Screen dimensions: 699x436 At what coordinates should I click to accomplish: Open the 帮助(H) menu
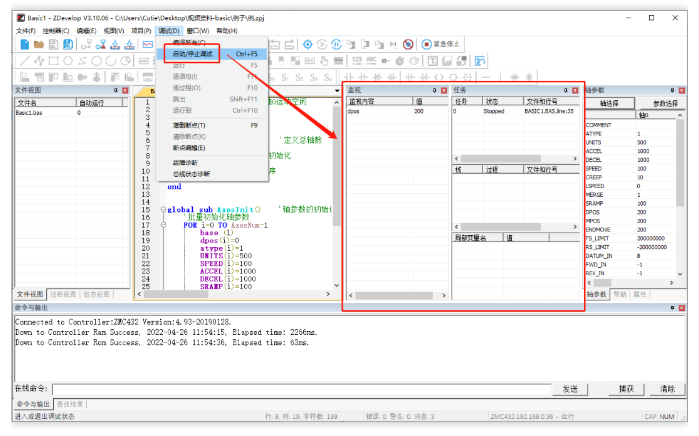(x=226, y=31)
